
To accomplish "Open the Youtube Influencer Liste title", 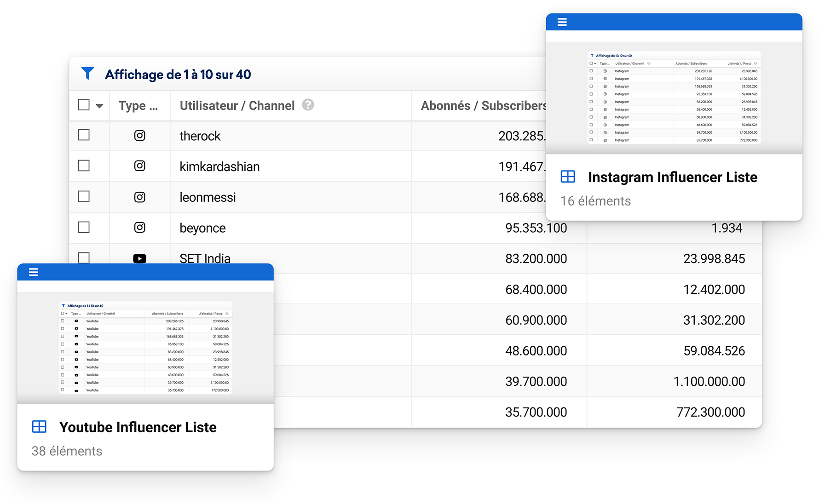I will (x=138, y=427).
